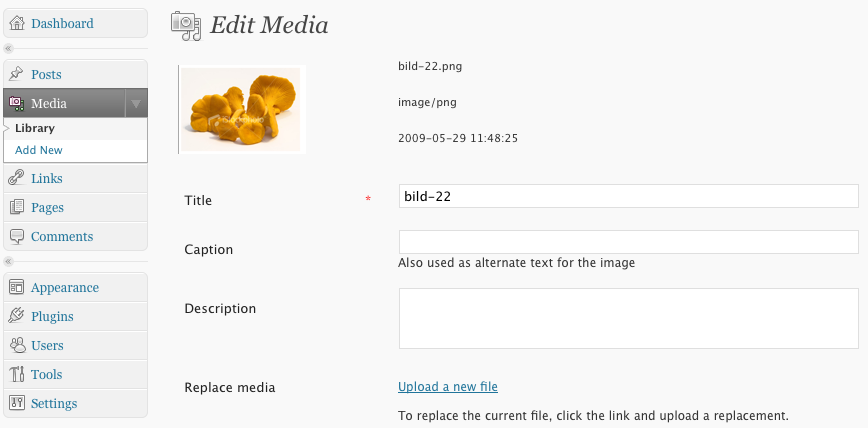Click the Comments speech bubble icon
This screenshot has width=868, height=428.
click(17, 236)
